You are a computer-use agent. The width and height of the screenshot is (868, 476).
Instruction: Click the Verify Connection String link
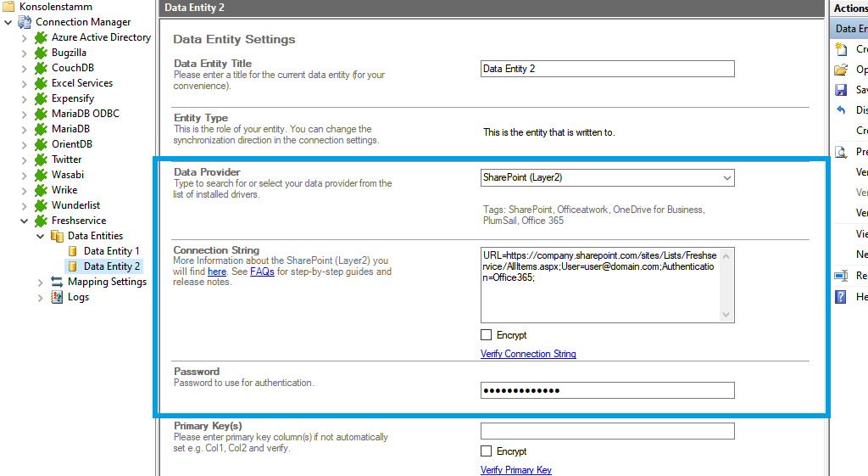coord(528,354)
